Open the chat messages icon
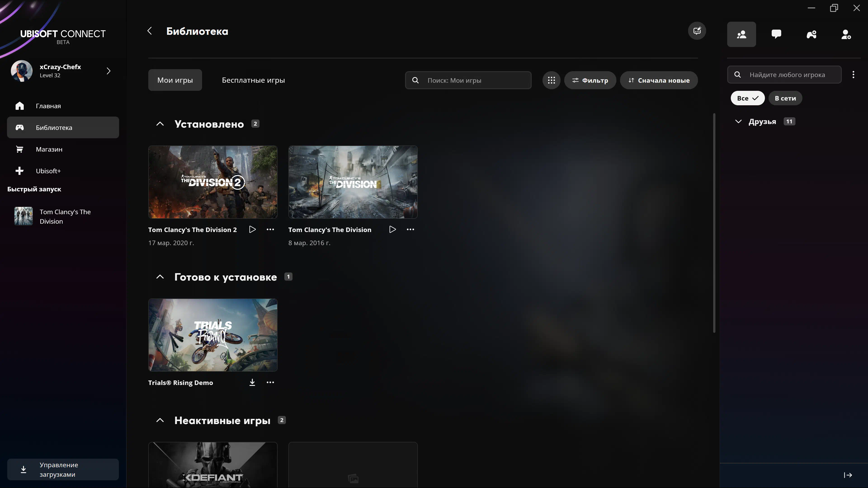This screenshot has height=488, width=868. tap(776, 34)
